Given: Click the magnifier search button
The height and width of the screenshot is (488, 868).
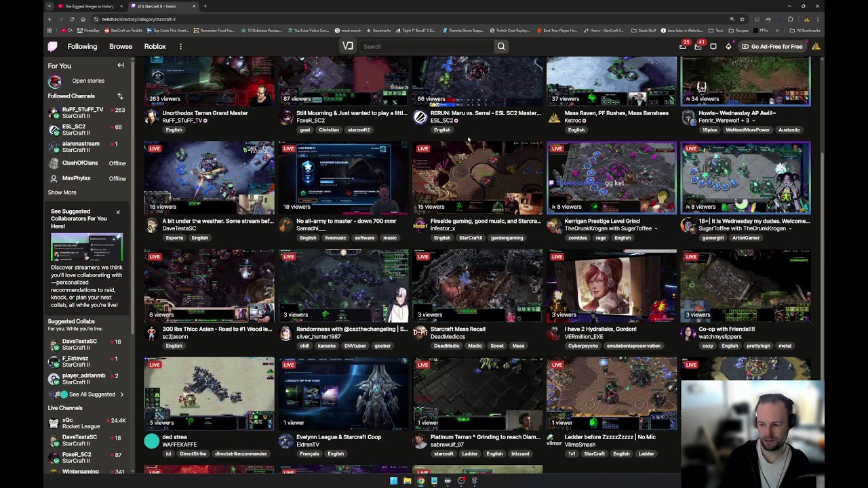Looking at the screenshot, I should 501,46.
